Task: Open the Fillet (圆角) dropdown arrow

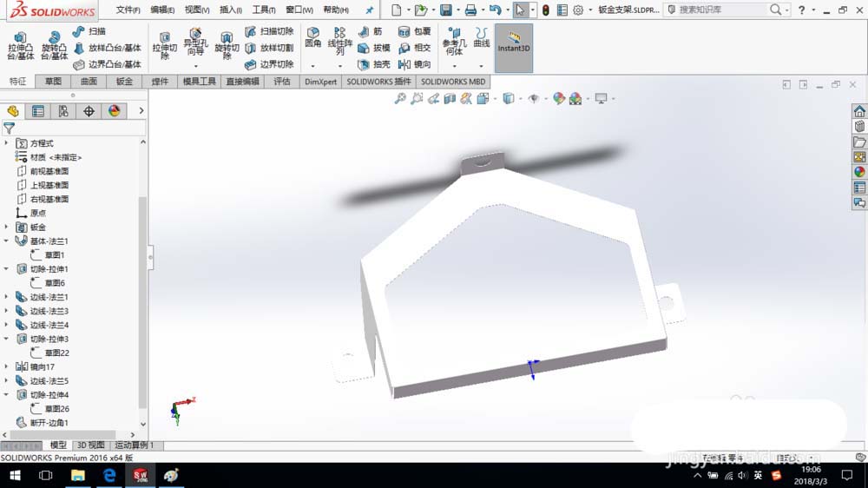Action: (x=312, y=67)
